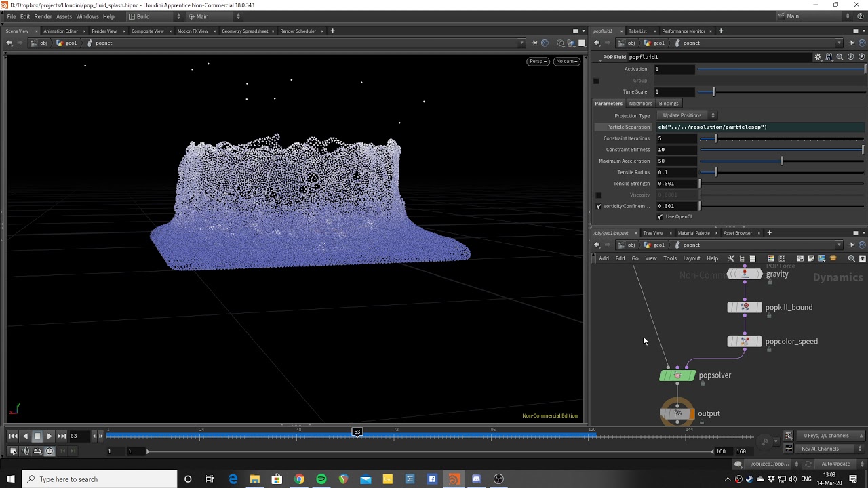Click the parameter search magnifier icon
868x488 pixels.
pos(840,57)
